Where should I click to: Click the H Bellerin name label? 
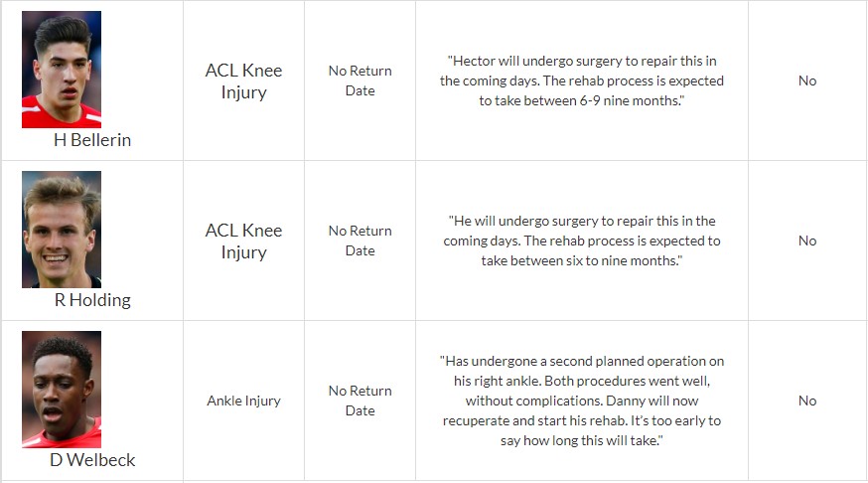pos(92,140)
